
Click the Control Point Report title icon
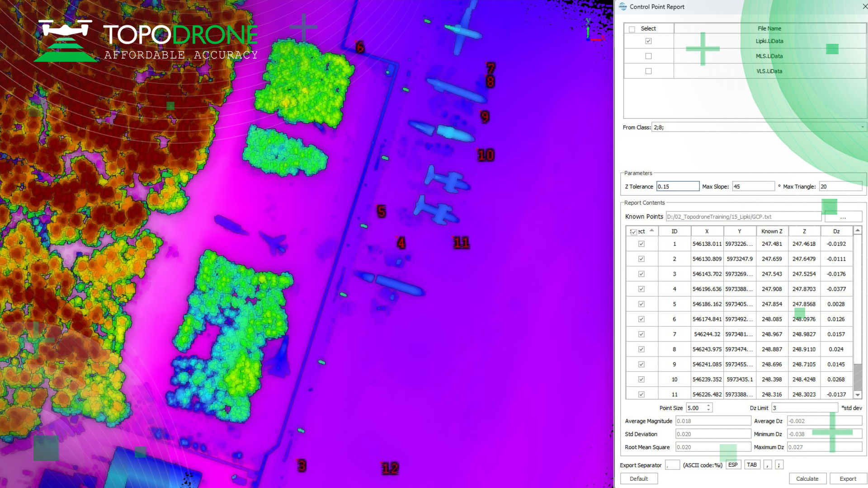click(x=623, y=6)
